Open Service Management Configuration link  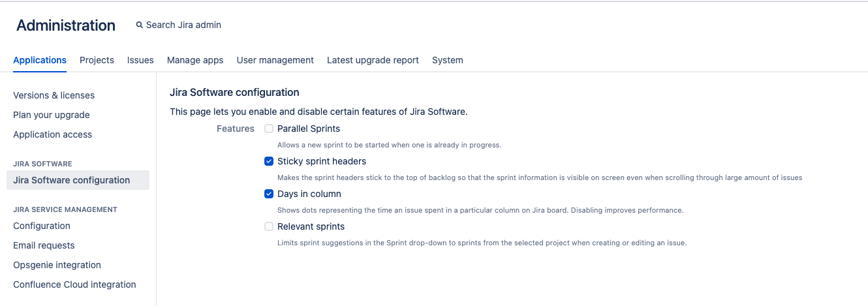pyautogui.click(x=42, y=226)
